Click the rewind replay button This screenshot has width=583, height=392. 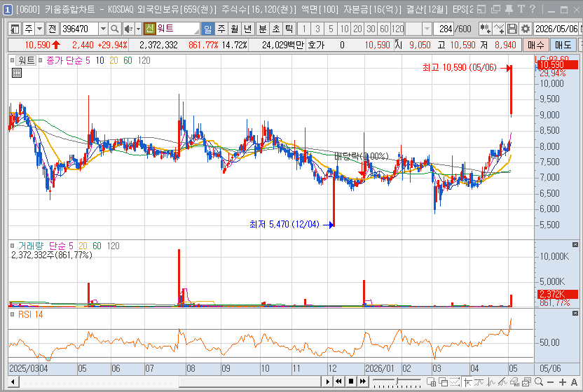[339, 381]
